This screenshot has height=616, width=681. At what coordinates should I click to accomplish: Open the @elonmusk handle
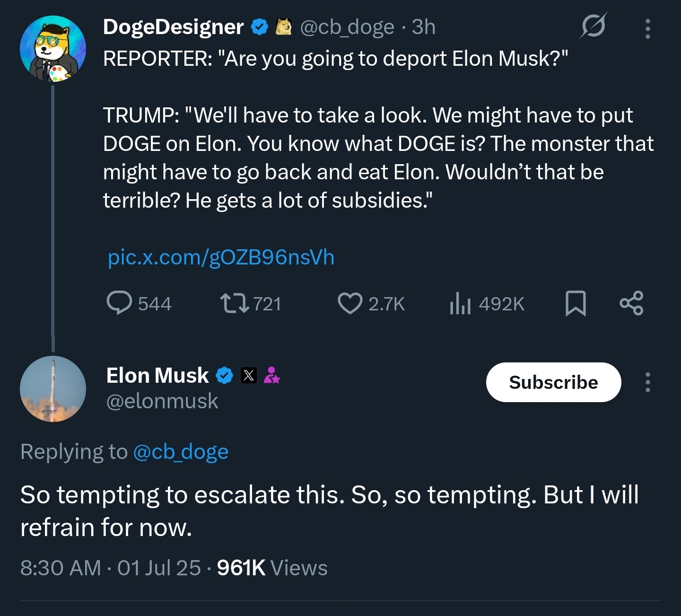[x=162, y=401]
